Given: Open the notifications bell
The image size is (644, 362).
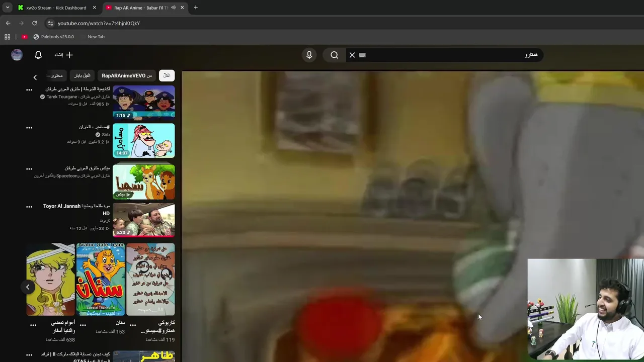Looking at the screenshot, I should pyautogui.click(x=38, y=55).
